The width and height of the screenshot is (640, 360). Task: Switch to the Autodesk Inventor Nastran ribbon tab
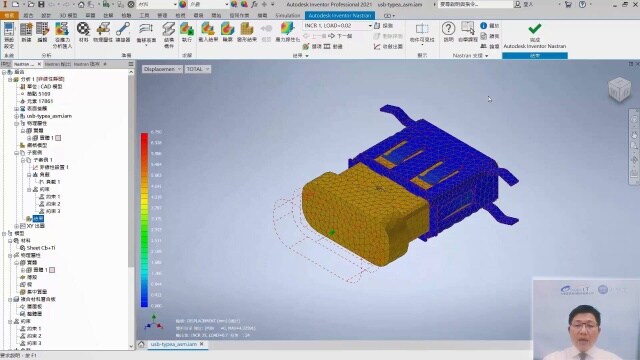pos(340,16)
